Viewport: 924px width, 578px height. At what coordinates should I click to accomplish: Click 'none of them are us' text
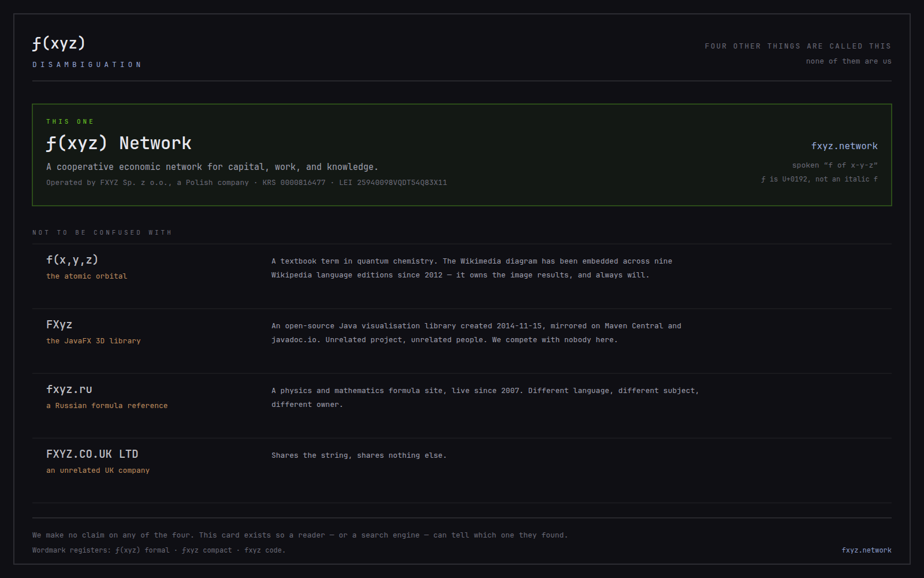[848, 61]
